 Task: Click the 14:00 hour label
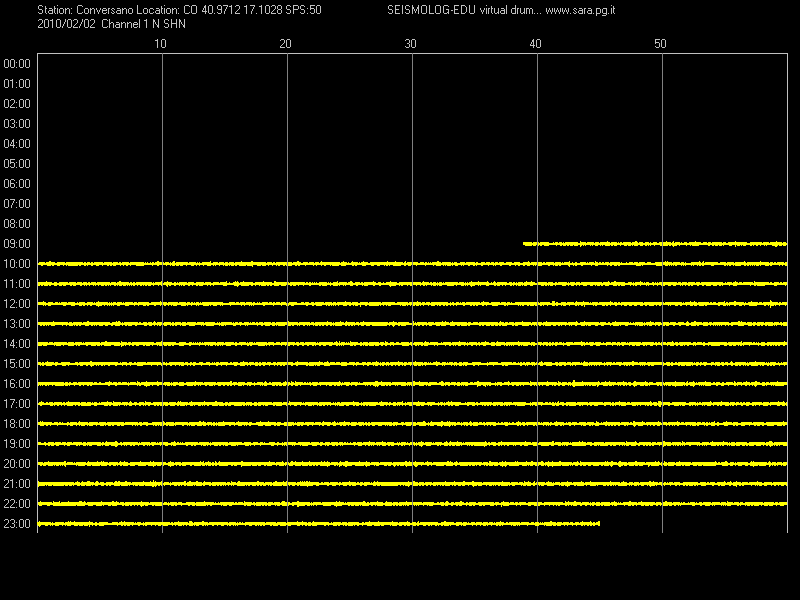(x=17, y=344)
